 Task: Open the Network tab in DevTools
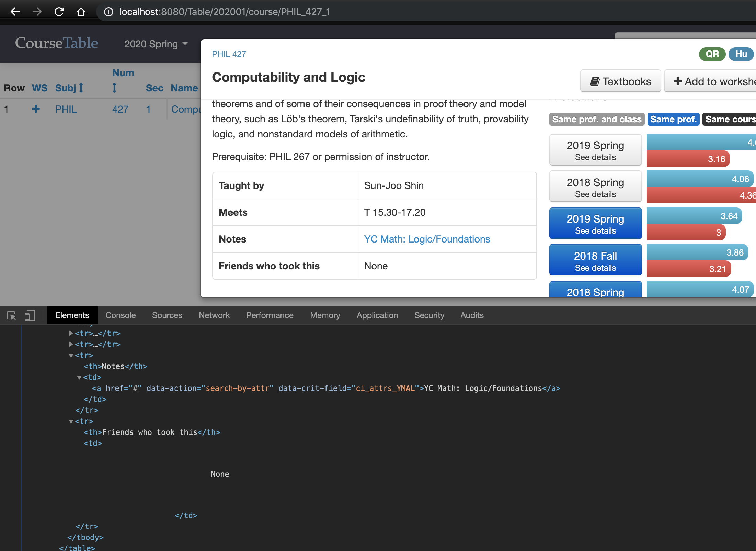click(x=214, y=315)
